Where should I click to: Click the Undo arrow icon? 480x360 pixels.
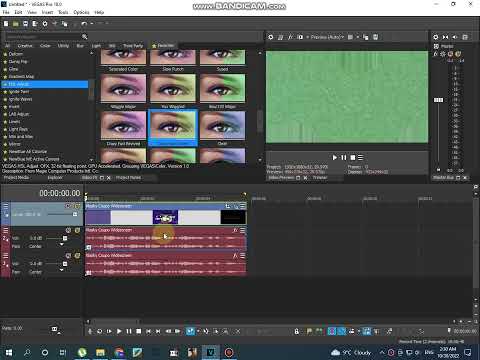(x=84, y=24)
